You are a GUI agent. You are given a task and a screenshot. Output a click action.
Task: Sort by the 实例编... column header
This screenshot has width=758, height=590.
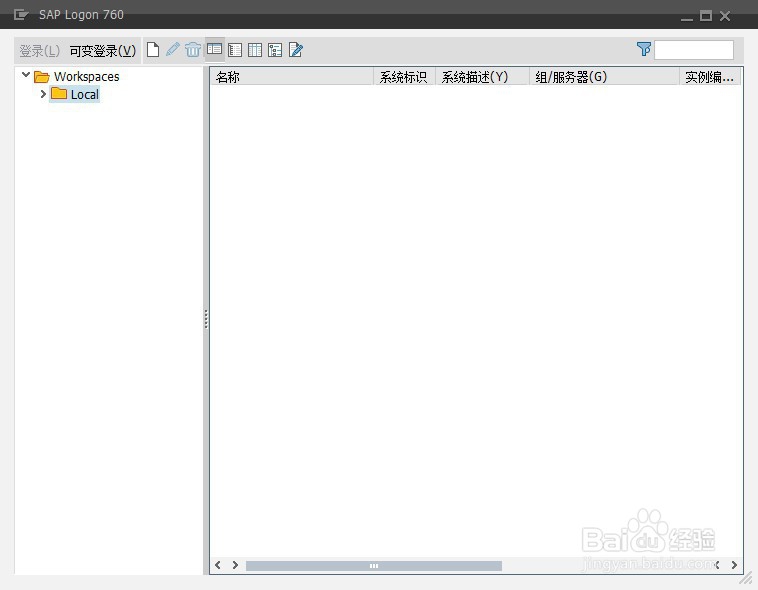(710, 77)
